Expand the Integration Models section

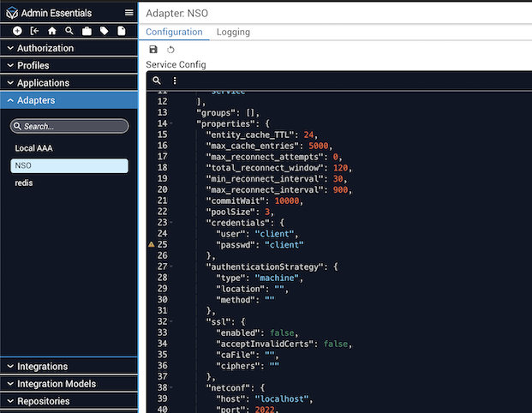coord(69,384)
